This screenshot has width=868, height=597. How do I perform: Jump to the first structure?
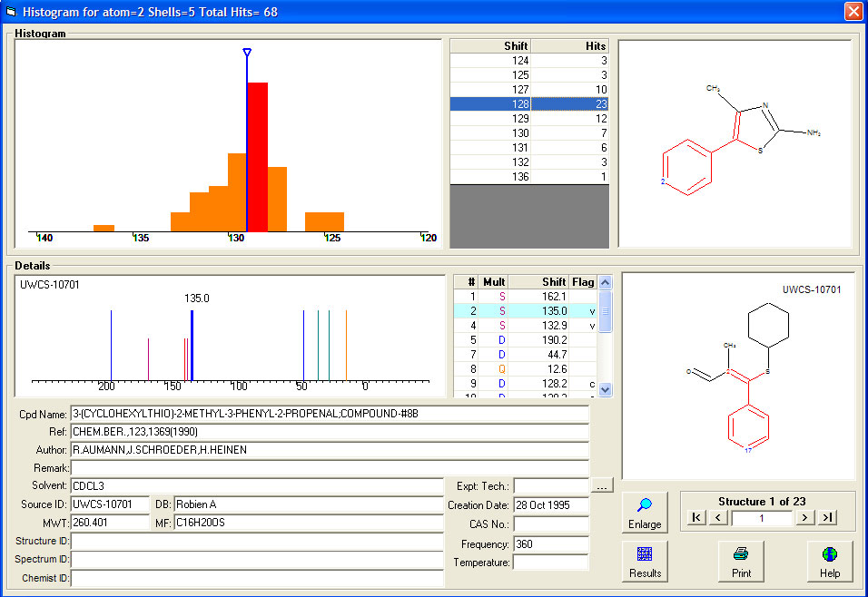[x=695, y=517]
